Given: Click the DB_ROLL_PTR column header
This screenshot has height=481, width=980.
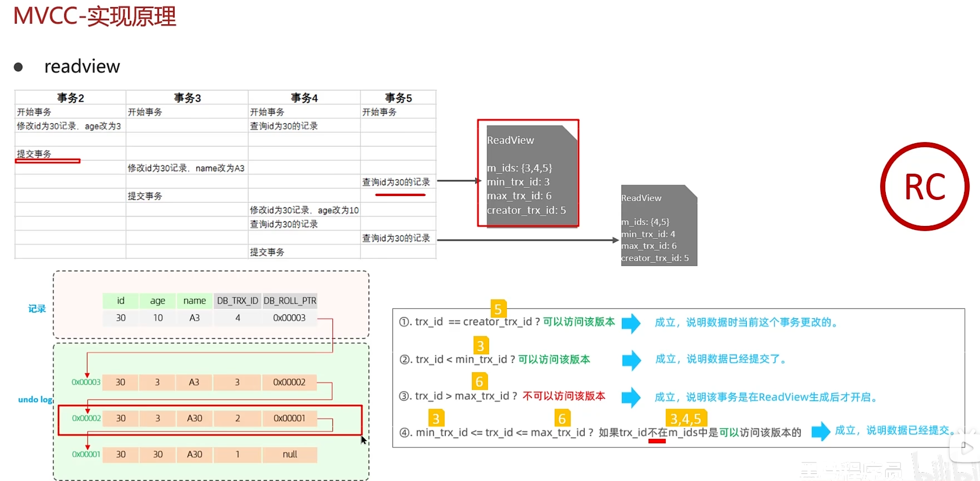Looking at the screenshot, I should pyautogui.click(x=290, y=301).
